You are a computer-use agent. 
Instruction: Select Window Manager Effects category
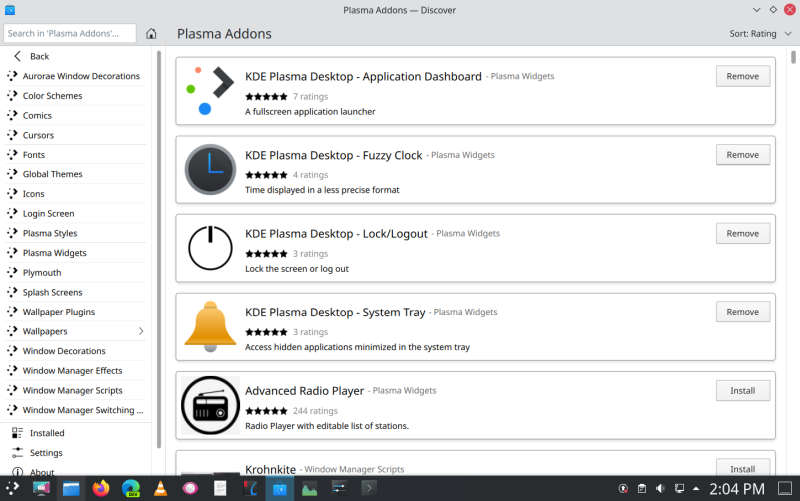[x=76, y=370]
